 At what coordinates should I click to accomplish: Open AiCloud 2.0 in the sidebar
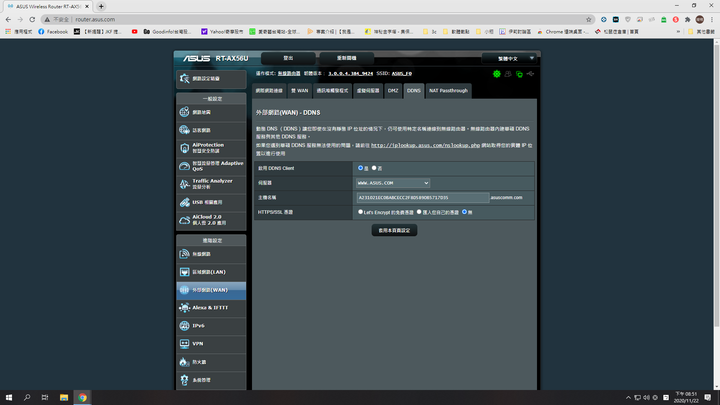[211, 220]
